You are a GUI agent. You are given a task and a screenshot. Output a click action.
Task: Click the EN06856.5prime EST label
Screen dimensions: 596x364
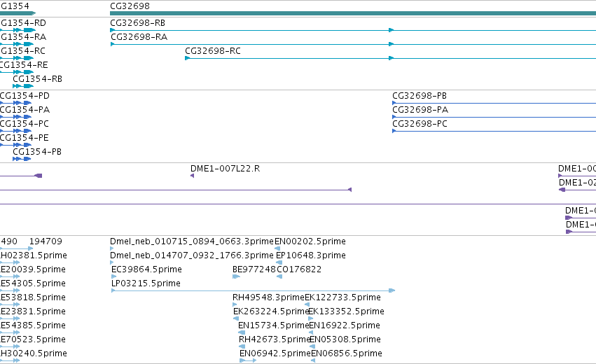[x=347, y=354]
